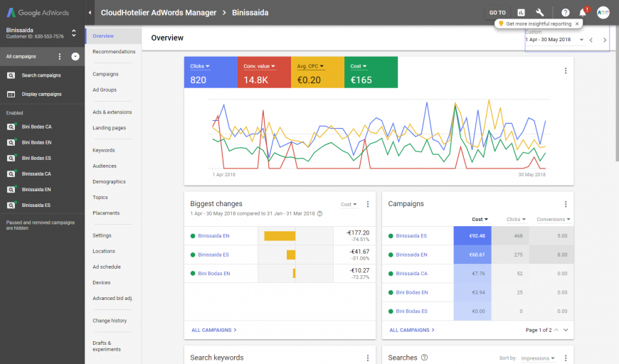Close the insightful reporting tip
This screenshot has width=619, height=364.
point(577,23)
